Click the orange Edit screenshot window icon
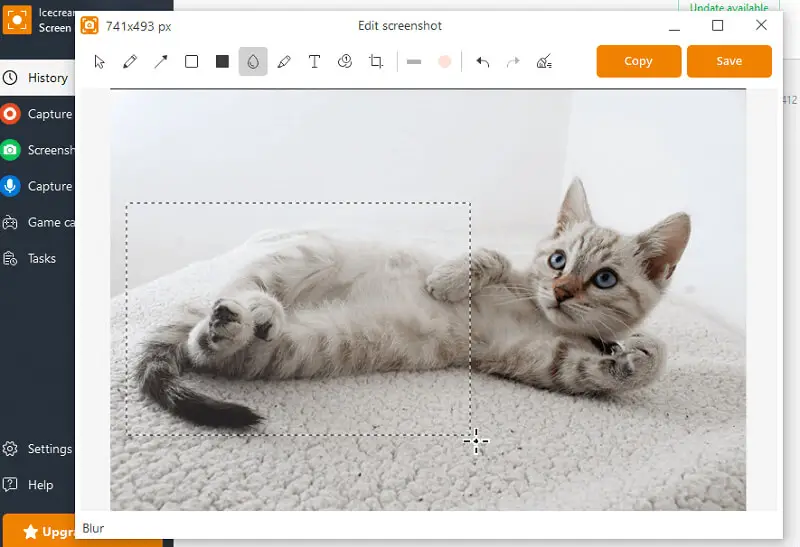The width and height of the screenshot is (800, 547). [x=89, y=24]
